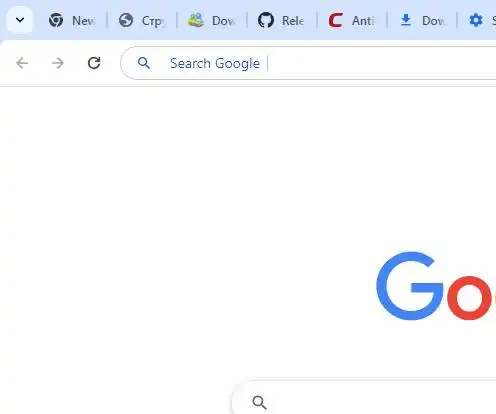Click the blue download arrow favicon
Screen dimensions: 496x414
pyautogui.click(x=406, y=21)
